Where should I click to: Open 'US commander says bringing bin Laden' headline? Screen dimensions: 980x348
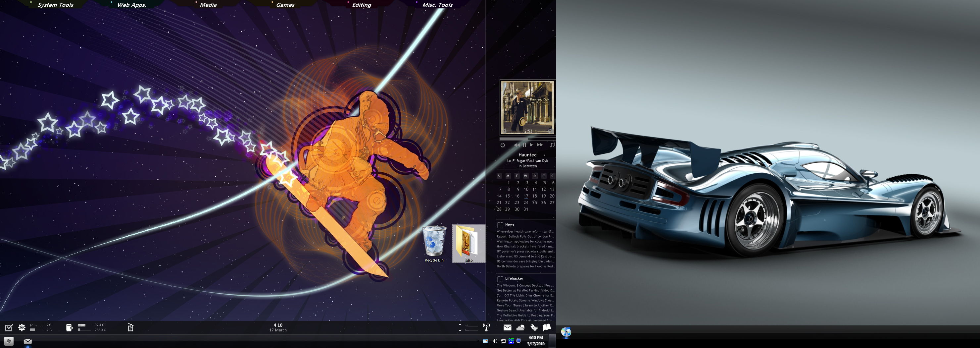coord(525,261)
